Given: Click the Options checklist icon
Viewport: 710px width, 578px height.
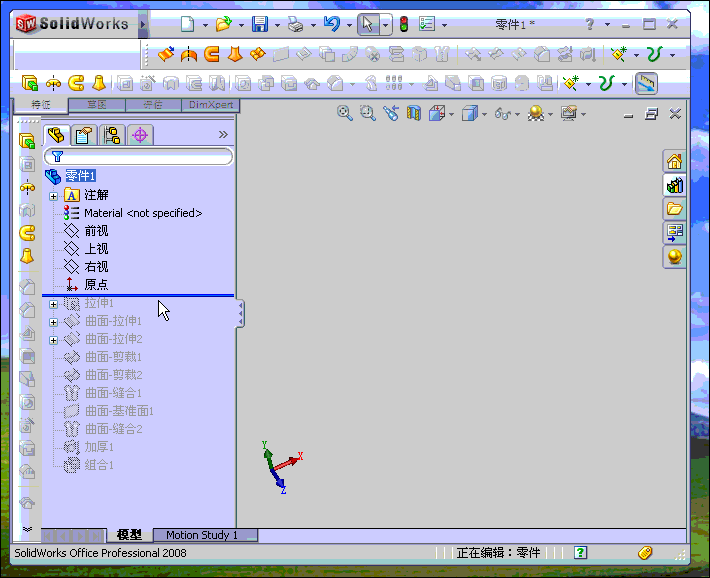Looking at the screenshot, I should [x=427, y=24].
